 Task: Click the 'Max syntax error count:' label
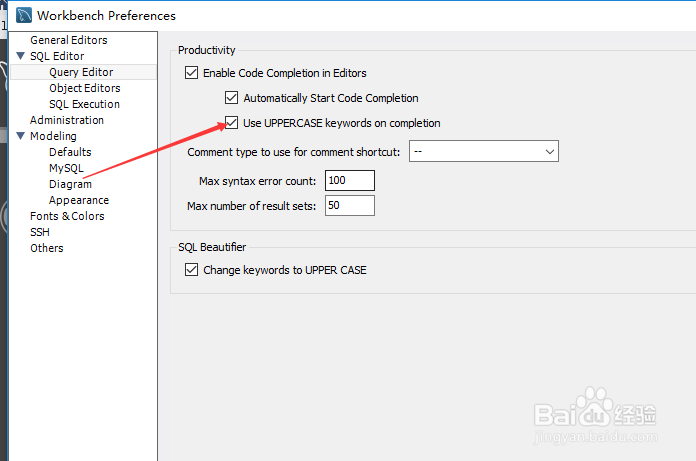pyautogui.click(x=257, y=181)
